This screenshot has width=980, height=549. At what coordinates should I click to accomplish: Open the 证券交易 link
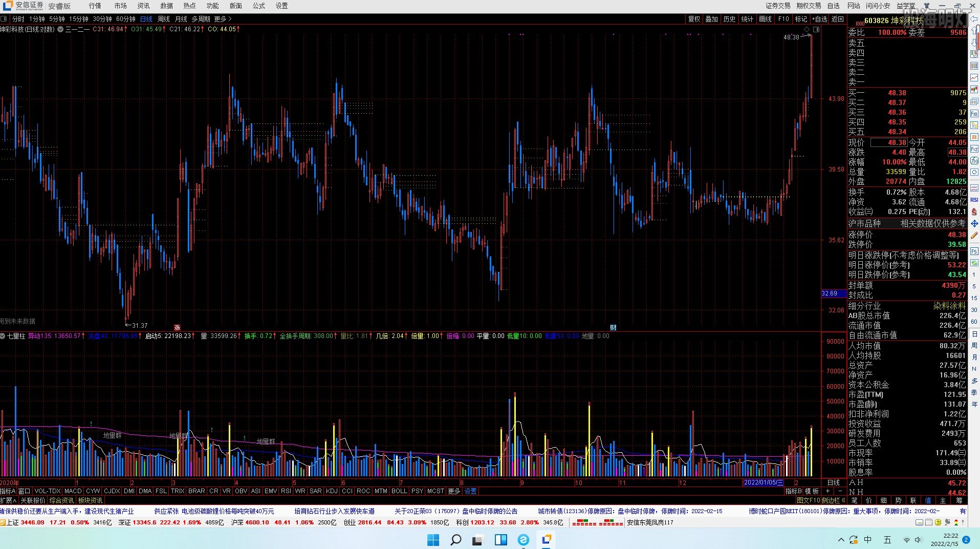click(x=778, y=6)
